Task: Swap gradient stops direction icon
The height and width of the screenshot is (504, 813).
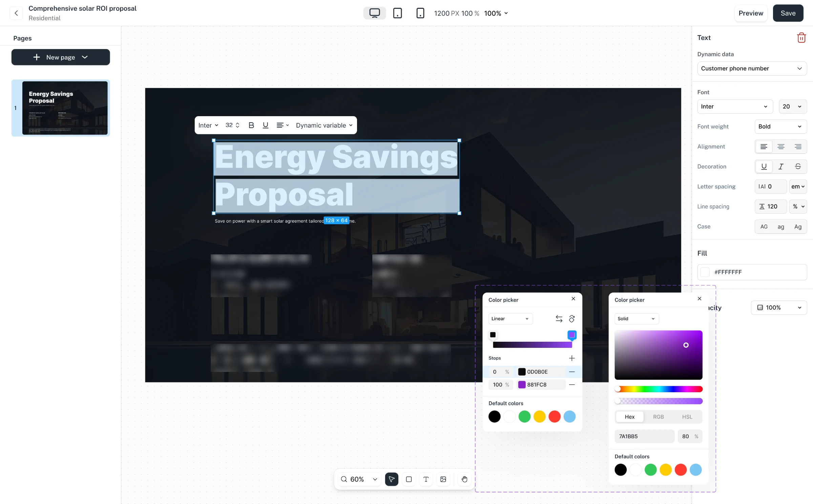Action: (x=559, y=319)
